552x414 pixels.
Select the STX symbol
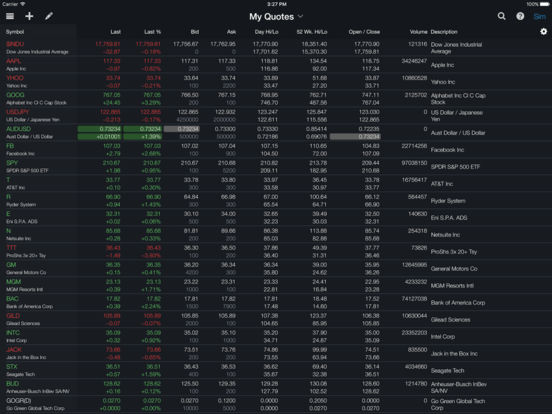coord(12,366)
